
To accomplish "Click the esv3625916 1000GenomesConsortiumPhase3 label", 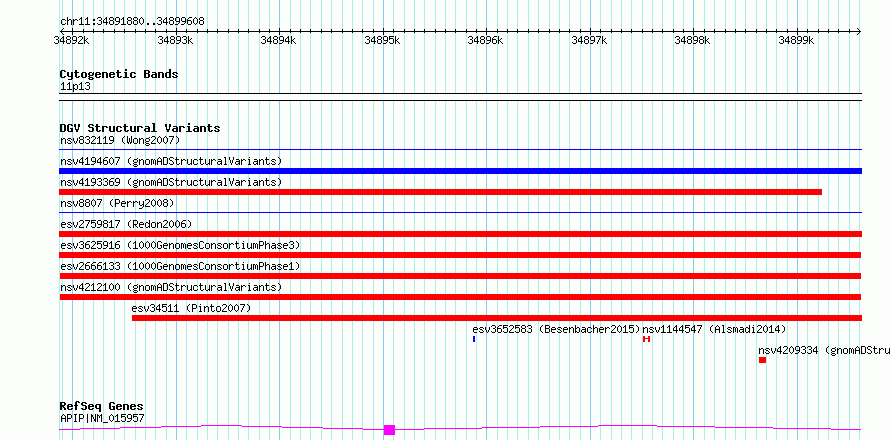I will click(x=180, y=245).
